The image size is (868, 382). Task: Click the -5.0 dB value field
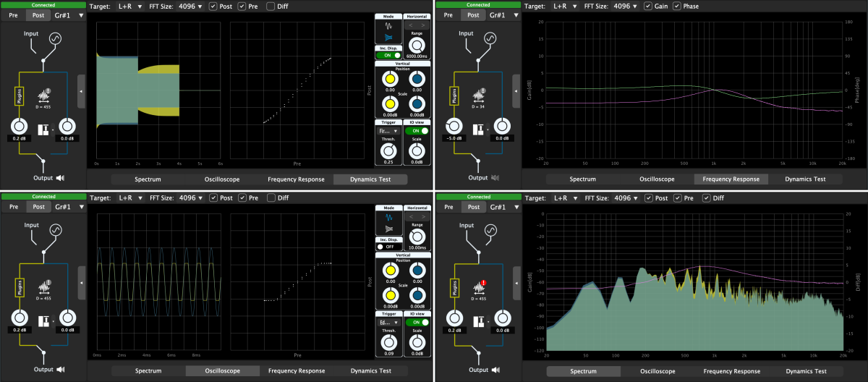(454, 138)
